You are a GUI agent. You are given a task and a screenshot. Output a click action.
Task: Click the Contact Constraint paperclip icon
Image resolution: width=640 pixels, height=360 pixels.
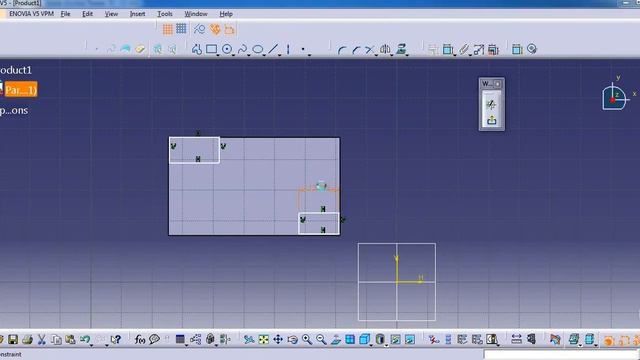[463, 49]
